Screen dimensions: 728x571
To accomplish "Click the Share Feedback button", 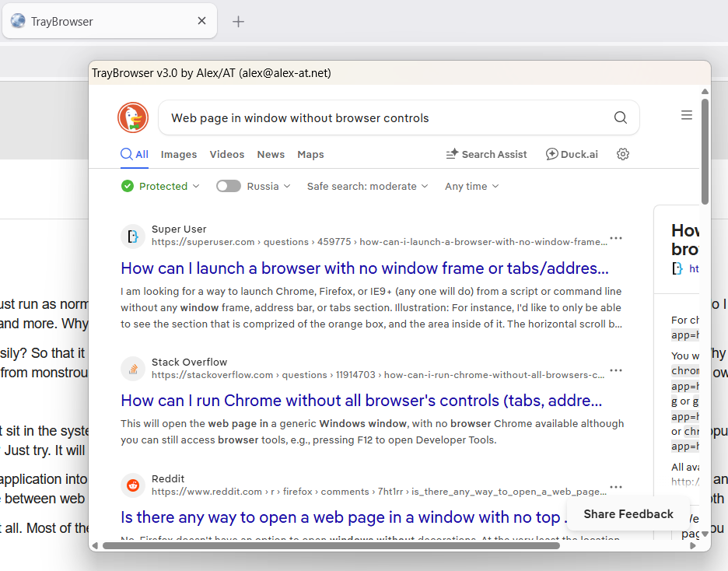I will pos(628,513).
